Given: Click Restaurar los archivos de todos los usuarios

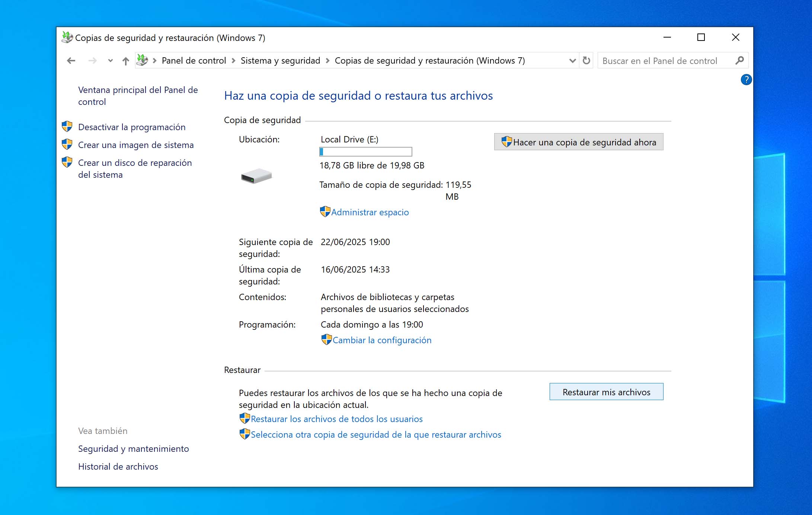Looking at the screenshot, I should pyautogui.click(x=337, y=419).
